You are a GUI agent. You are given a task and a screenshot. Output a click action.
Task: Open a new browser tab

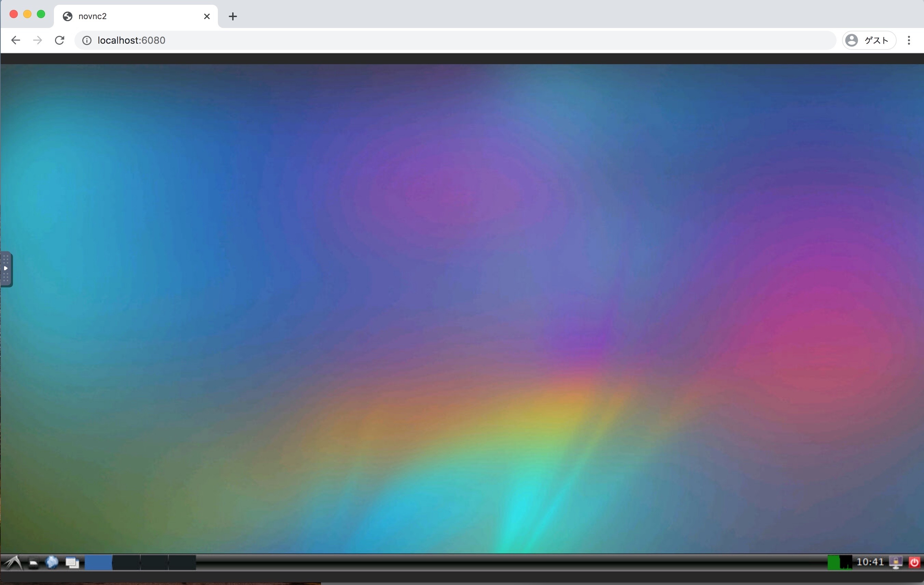point(233,16)
